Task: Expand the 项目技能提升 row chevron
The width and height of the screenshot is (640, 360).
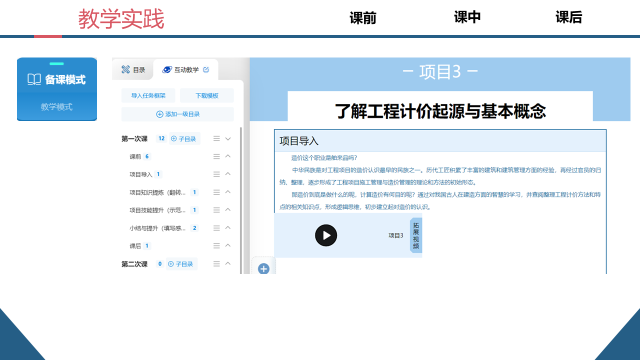Action: pyautogui.click(x=228, y=210)
